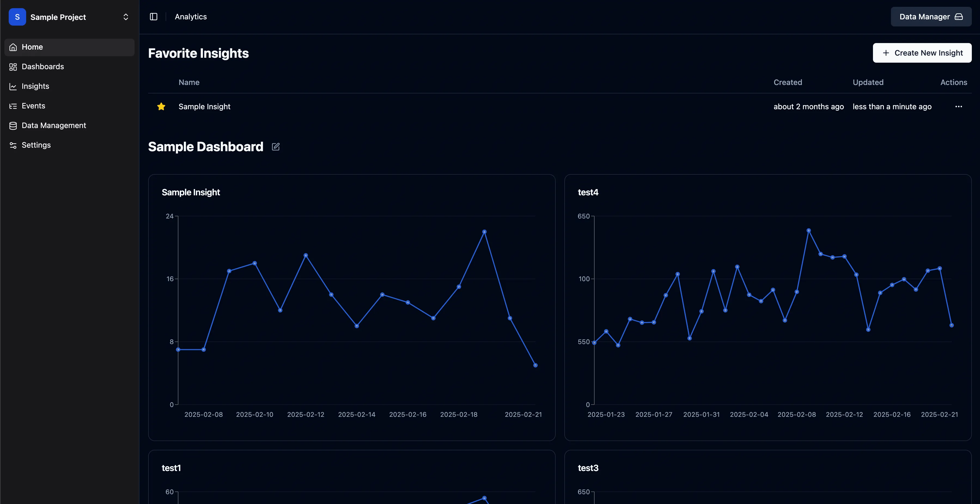This screenshot has width=980, height=504.
Task: Click the Updated column header
Action: coord(868,83)
